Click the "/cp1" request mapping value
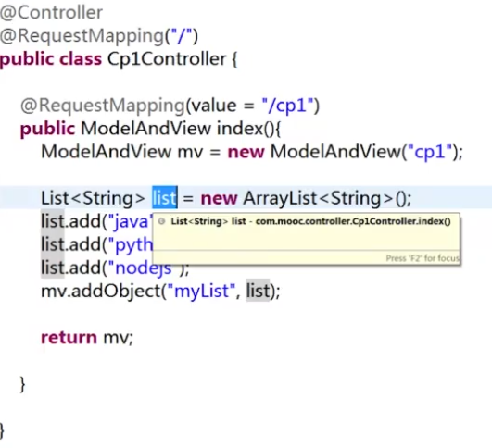Screen dimensions: 492x448 point(287,106)
